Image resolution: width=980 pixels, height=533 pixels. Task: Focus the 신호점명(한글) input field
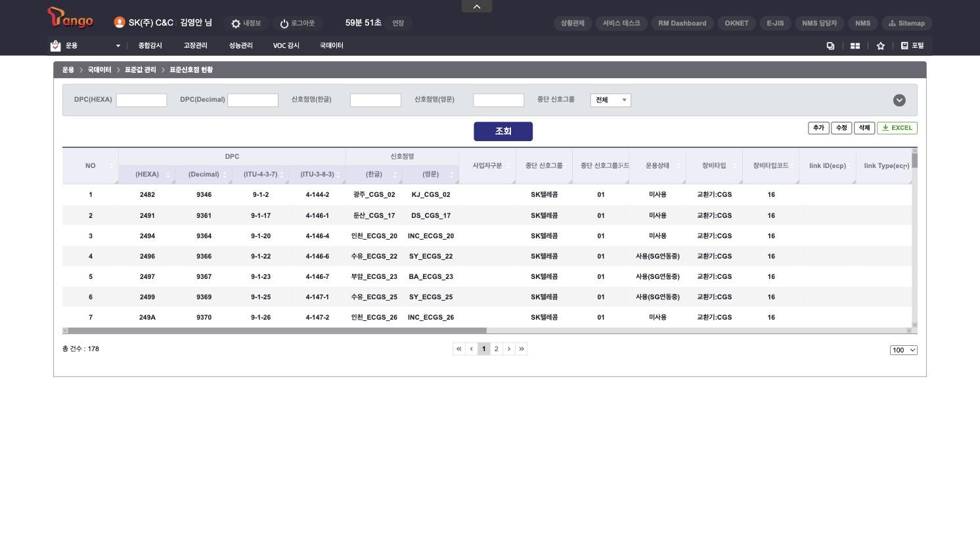pyautogui.click(x=376, y=100)
